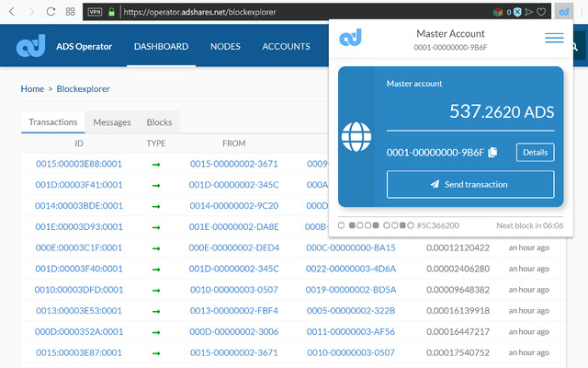Open sender account 001D-00000002-345C

[x=233, y=185]
